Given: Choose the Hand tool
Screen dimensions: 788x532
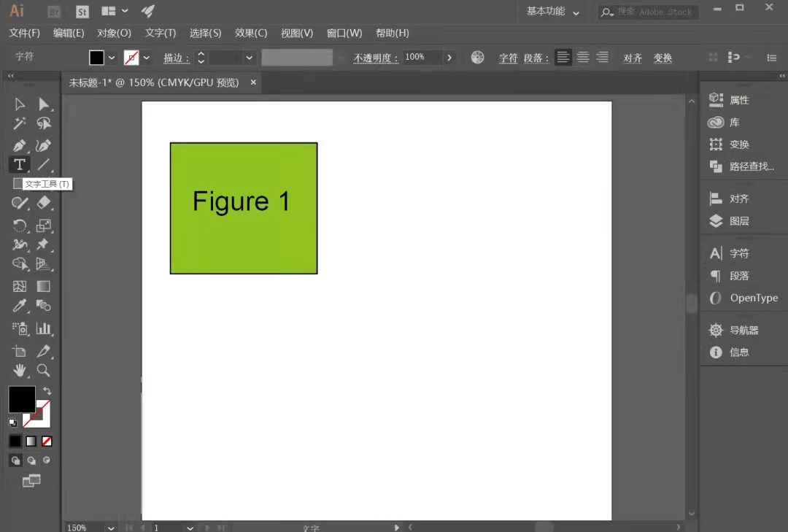Looking at the screenshot, I should (20, 371).
